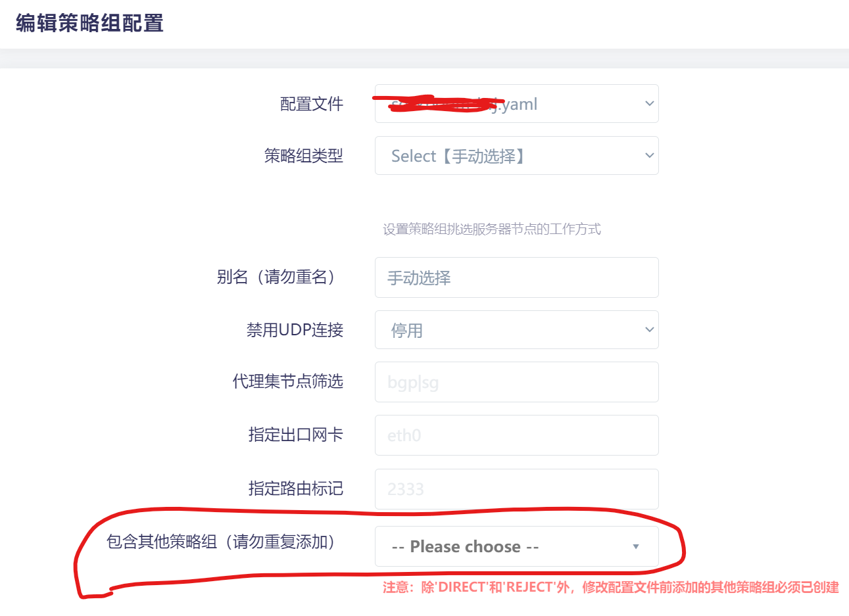Expand the -- Please choose -- policy group list
Screen dimensions: 849x616
[516, 546]
